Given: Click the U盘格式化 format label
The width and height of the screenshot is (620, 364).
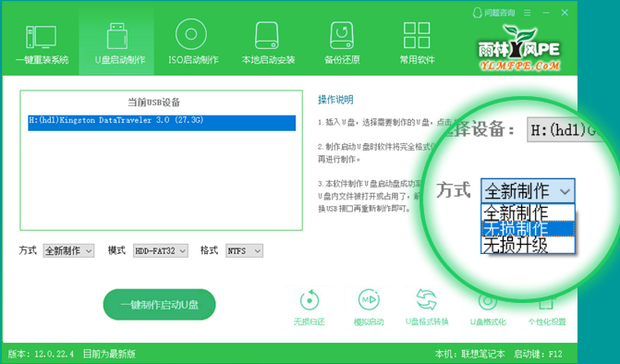Looking at the screenshot, I should pyautogui.click(x=488, y=322).
